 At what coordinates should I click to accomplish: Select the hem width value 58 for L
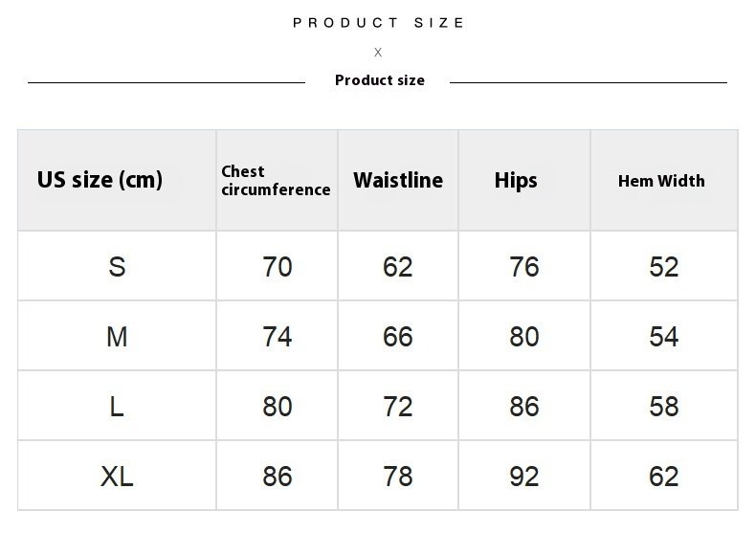[x=663, y=407]
